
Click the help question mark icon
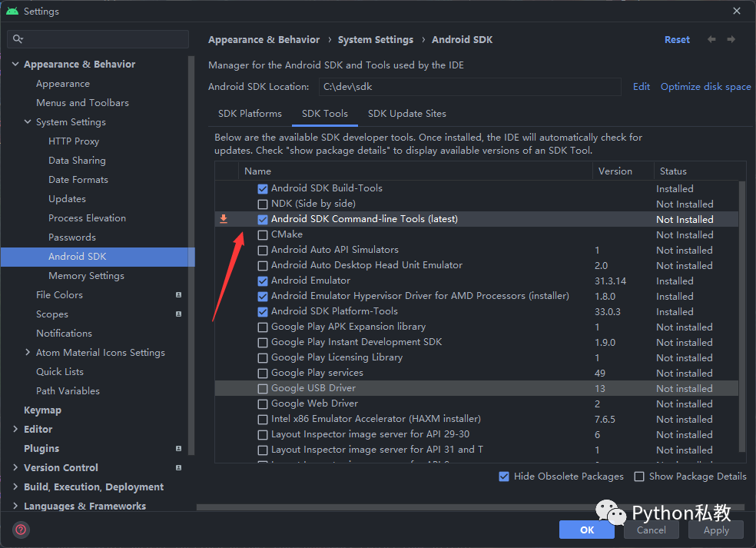[22, 530]
